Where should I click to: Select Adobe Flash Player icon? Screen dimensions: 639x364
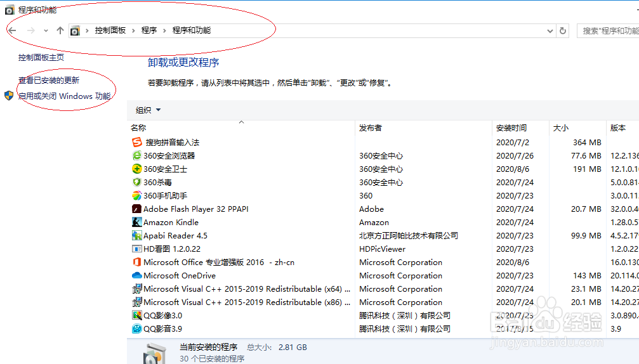[137, 209]
